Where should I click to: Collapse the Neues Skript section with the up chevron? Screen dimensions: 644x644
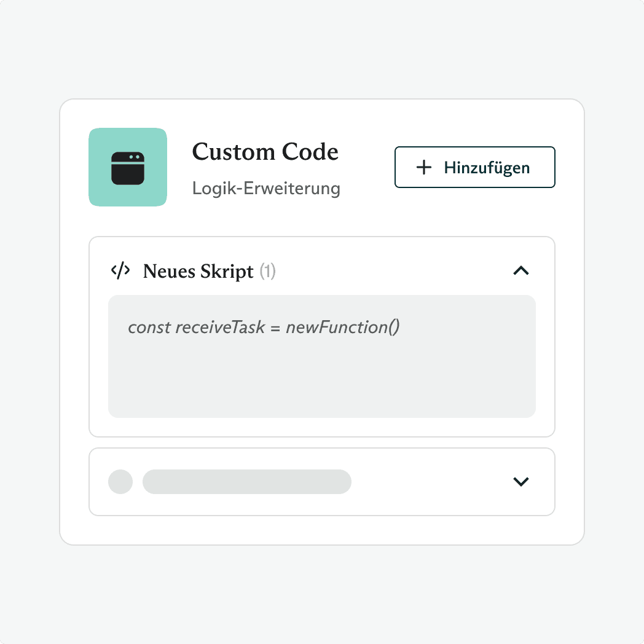pos(521,270)
